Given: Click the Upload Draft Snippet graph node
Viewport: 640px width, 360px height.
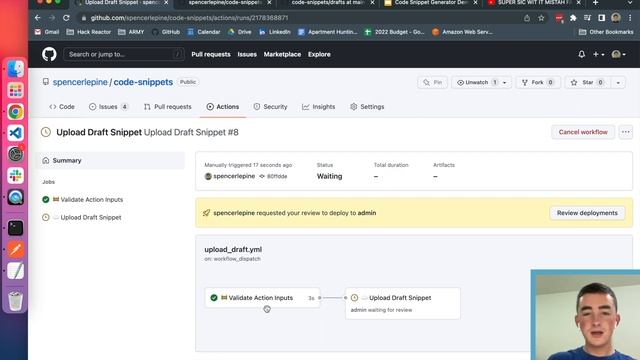Looking at the screenshot, I should click(x=403, y=303).
